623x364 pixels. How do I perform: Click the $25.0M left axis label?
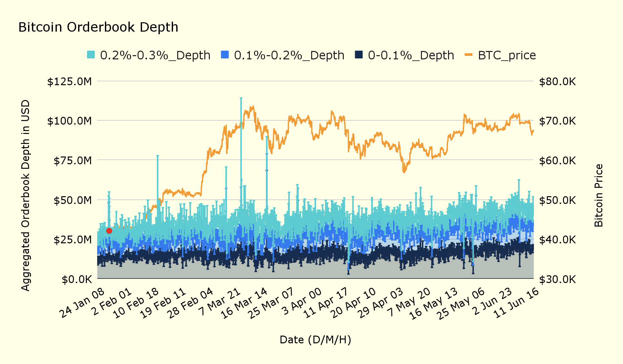(x=73, y=239)
